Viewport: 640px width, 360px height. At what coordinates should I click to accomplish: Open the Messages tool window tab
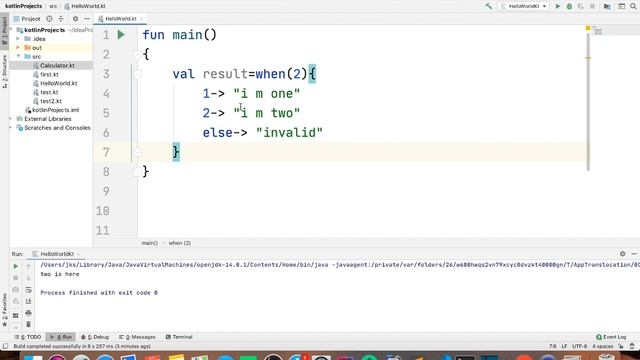(x=137, y=337)
